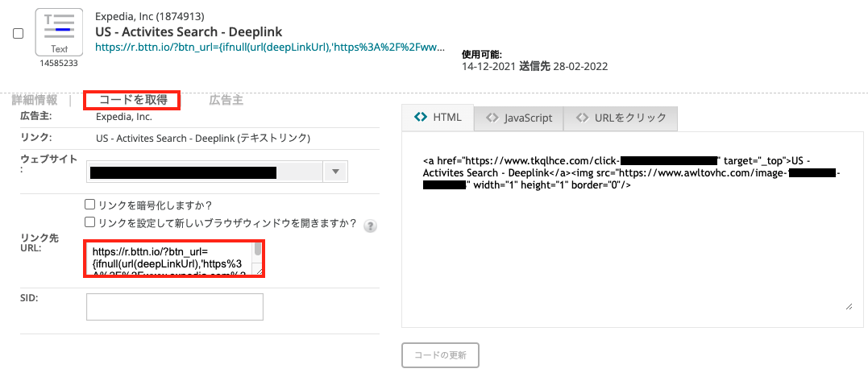This screenshot has width=868, height=377.
Task: Click the link ID 14585233
Action: [59, 63]
